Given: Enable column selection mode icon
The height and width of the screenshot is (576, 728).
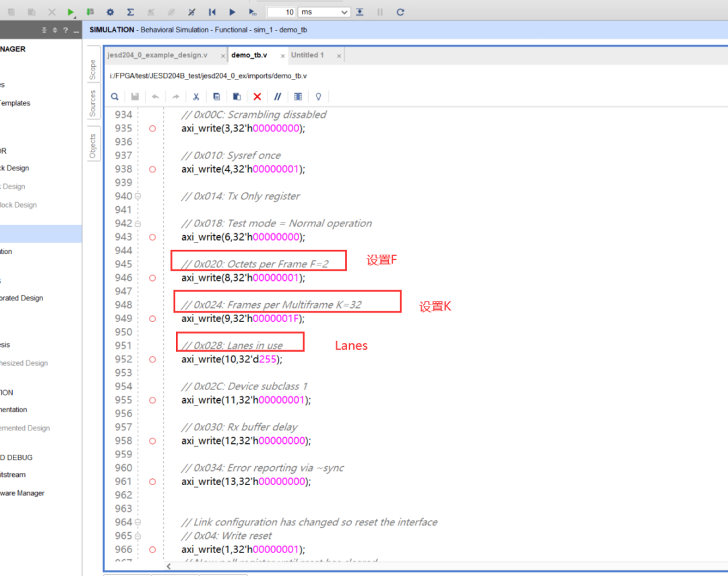Looking at the screenshot, I should point(298,96).
